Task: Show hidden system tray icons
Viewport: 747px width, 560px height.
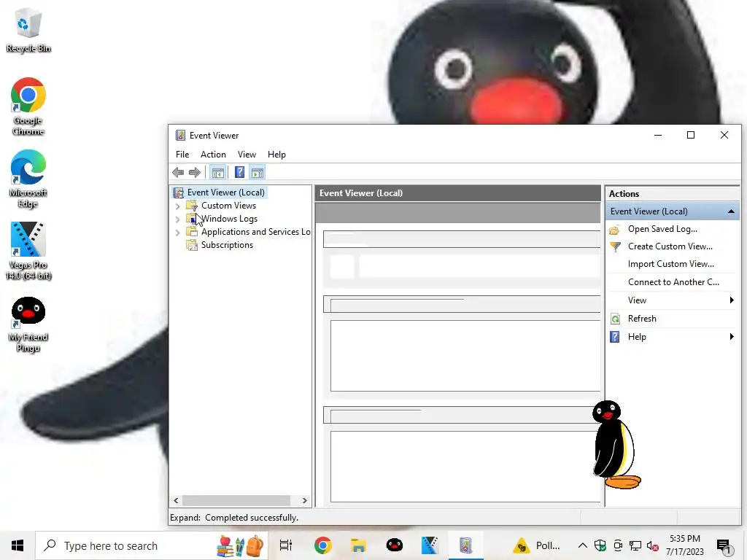Action: click(582, 545)
